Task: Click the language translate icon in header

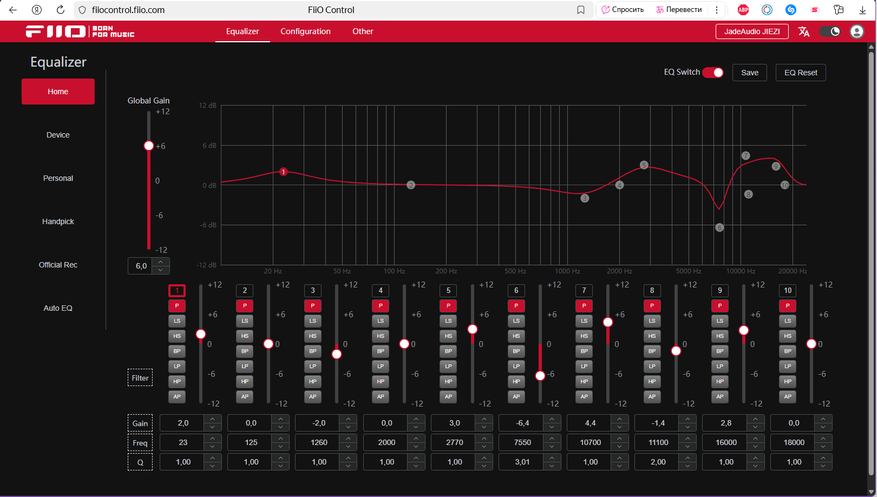Action: pos(803,31)
